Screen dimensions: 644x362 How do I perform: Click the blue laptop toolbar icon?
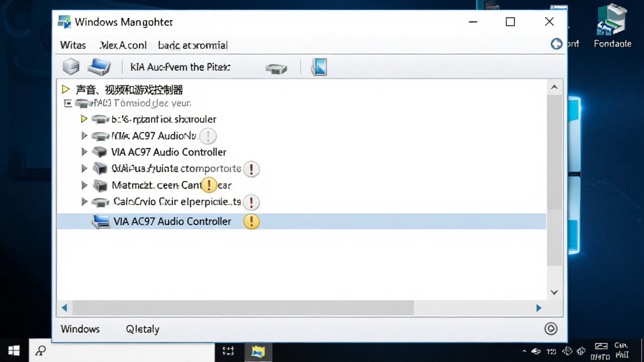coord(99,67)
